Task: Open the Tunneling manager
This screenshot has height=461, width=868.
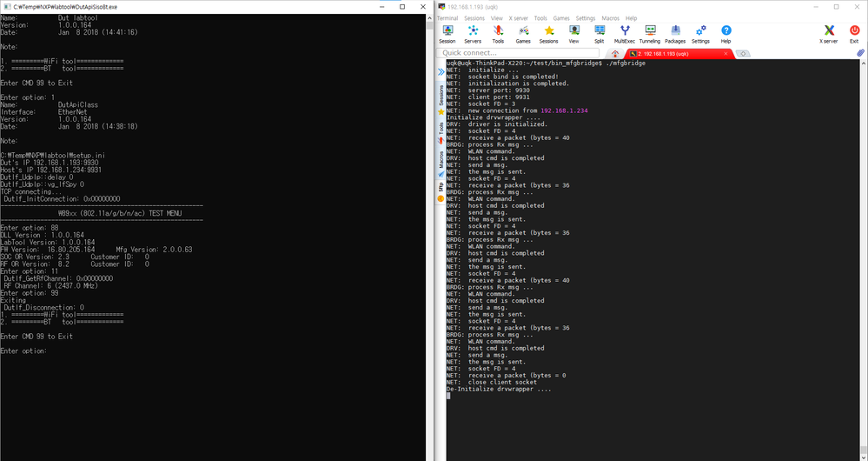Action: tap(650, 34)
